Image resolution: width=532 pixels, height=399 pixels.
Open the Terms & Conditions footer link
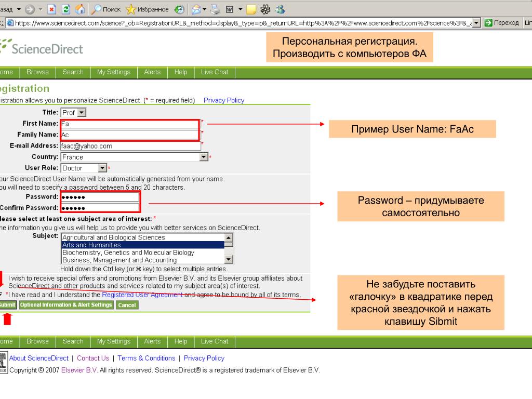[x=146, y=358]
